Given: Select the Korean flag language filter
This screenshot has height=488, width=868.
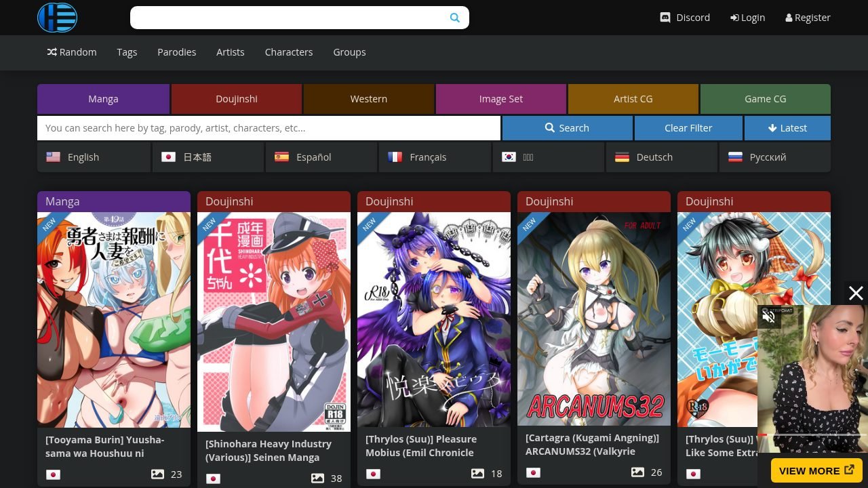Looking at the screenshot, I should 549,157.
